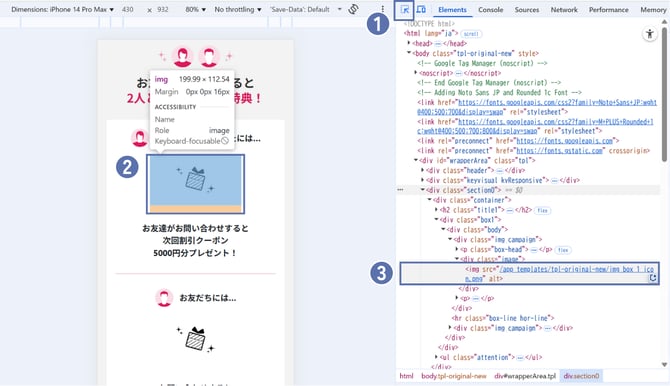Switch to the Memory tab

652,9
